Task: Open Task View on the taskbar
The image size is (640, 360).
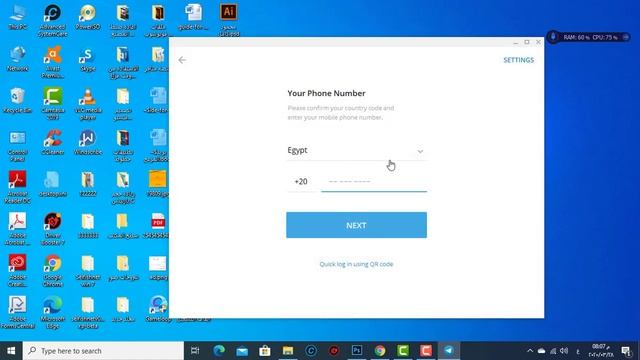Action: coord(195,351)
